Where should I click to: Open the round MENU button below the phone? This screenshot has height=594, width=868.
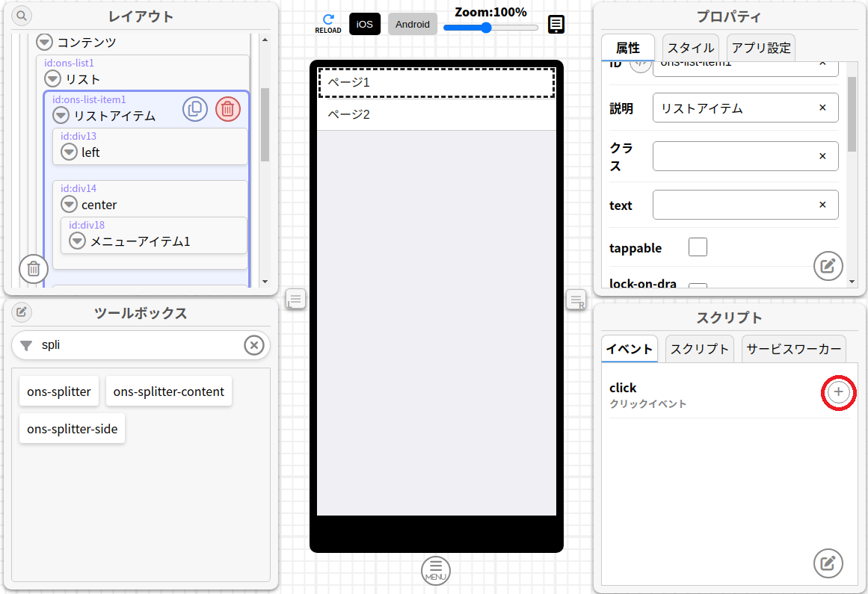click(x=436, y=571)
